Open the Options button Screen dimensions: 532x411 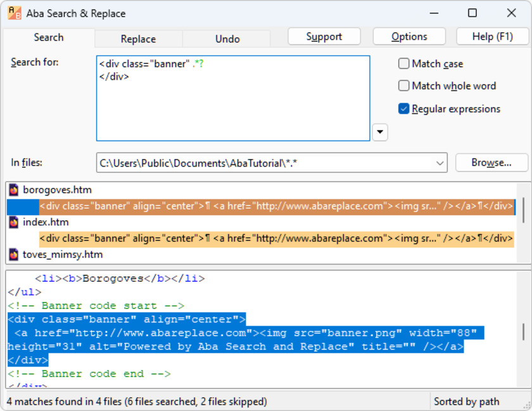point(409,37)
